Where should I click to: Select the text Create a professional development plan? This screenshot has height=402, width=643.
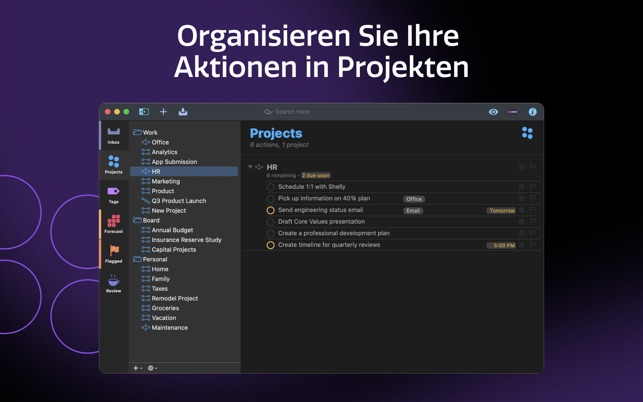coord(333,233)
